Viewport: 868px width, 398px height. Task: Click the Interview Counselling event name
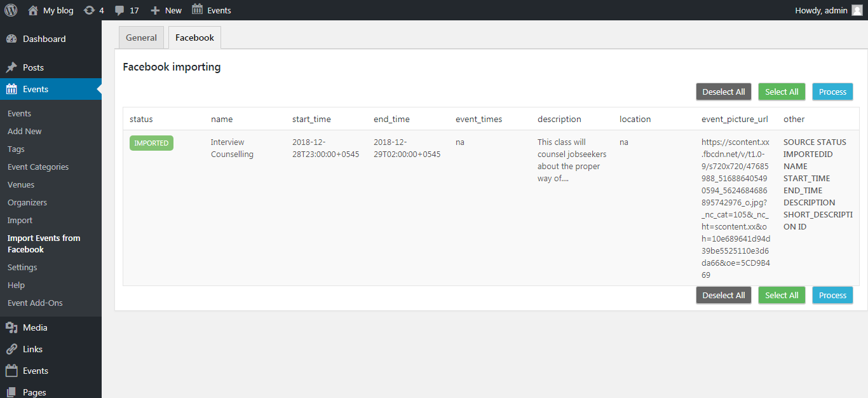[232, 148]
